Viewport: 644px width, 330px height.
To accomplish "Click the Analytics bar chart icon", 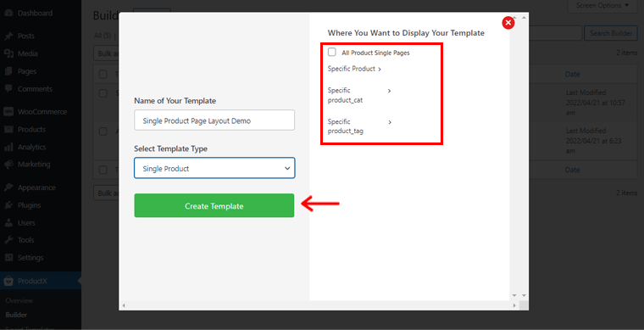I will pos(8,147).
